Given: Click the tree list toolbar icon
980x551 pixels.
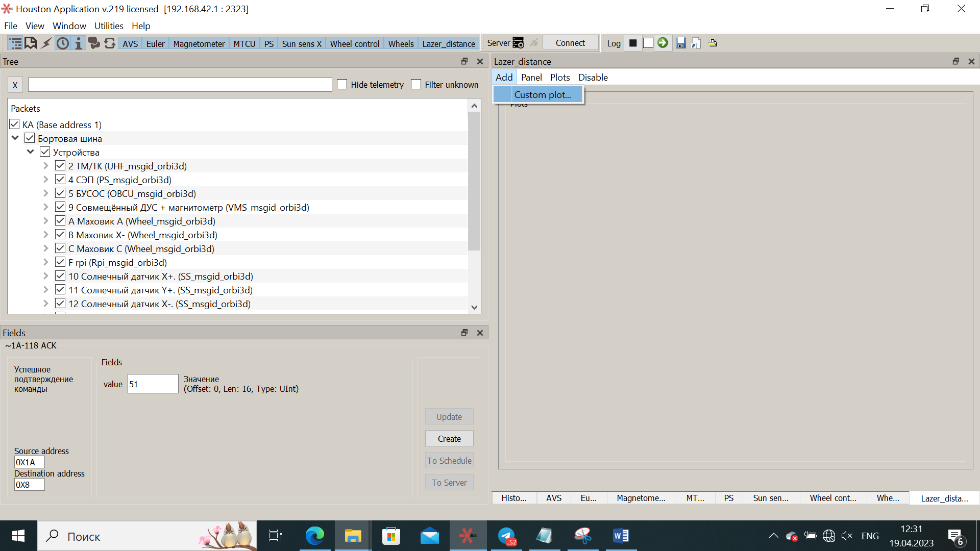Looking at the screenshot, I should coord(15,43).
